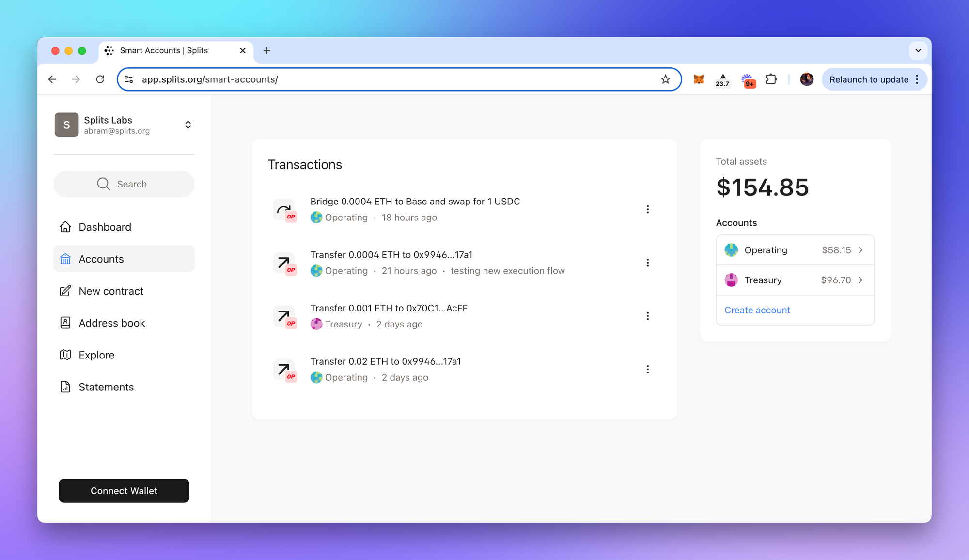Click the Chrome profile avatar
The image size is (969, 560).
tap(806, 79)
